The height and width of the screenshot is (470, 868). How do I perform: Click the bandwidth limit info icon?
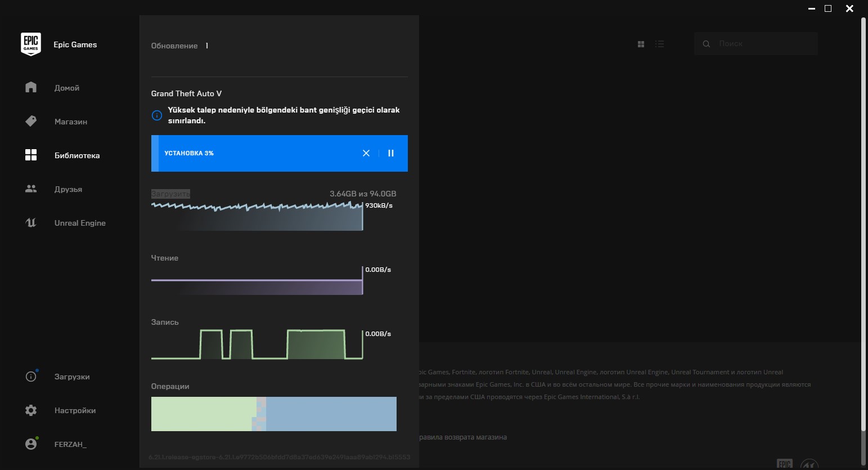click(157, 115)
